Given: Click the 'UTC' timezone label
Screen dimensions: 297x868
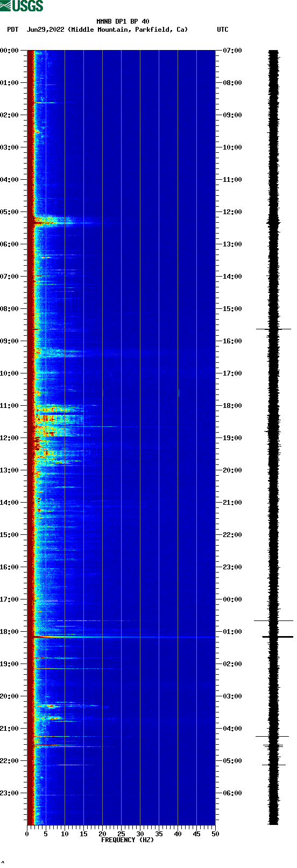Looking at the screenshot, I should [223, 30].
